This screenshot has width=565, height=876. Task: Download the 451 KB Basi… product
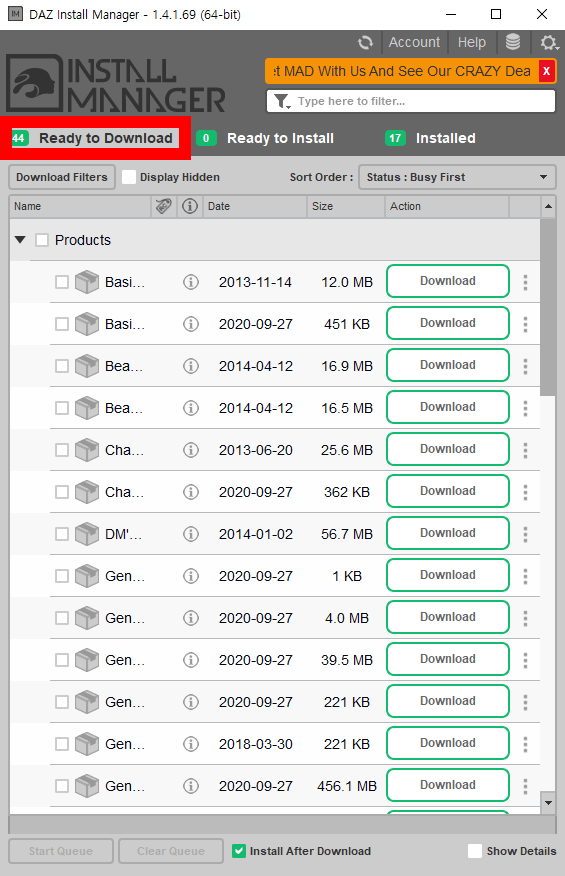(448, 323)
